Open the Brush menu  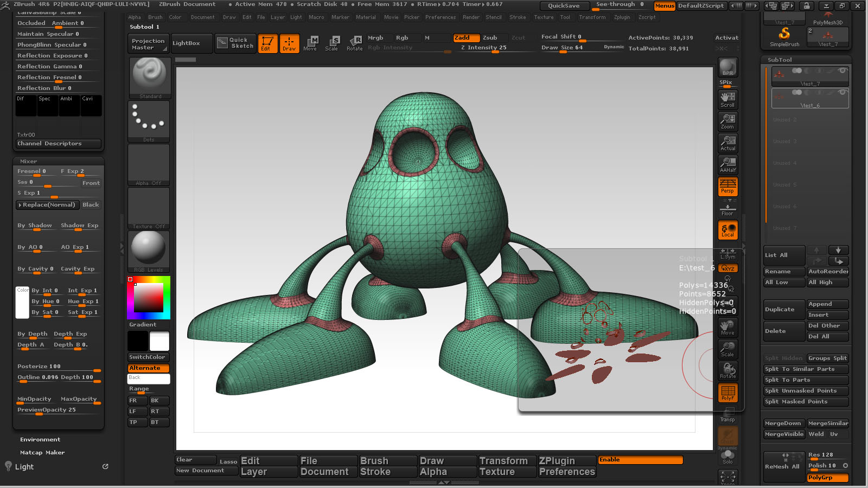coord(155,17)
